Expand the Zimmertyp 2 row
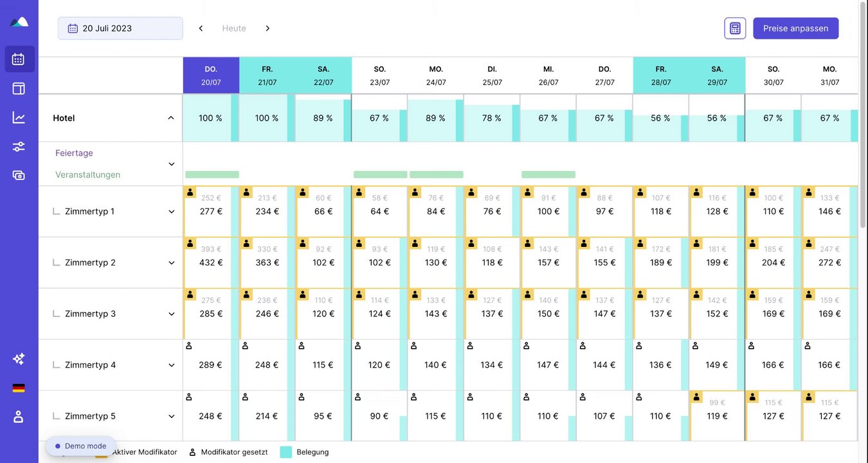 click(172, 262)
